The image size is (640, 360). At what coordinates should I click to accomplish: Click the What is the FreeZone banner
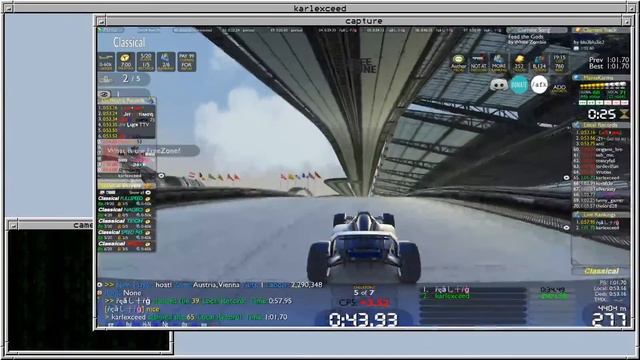149,151
